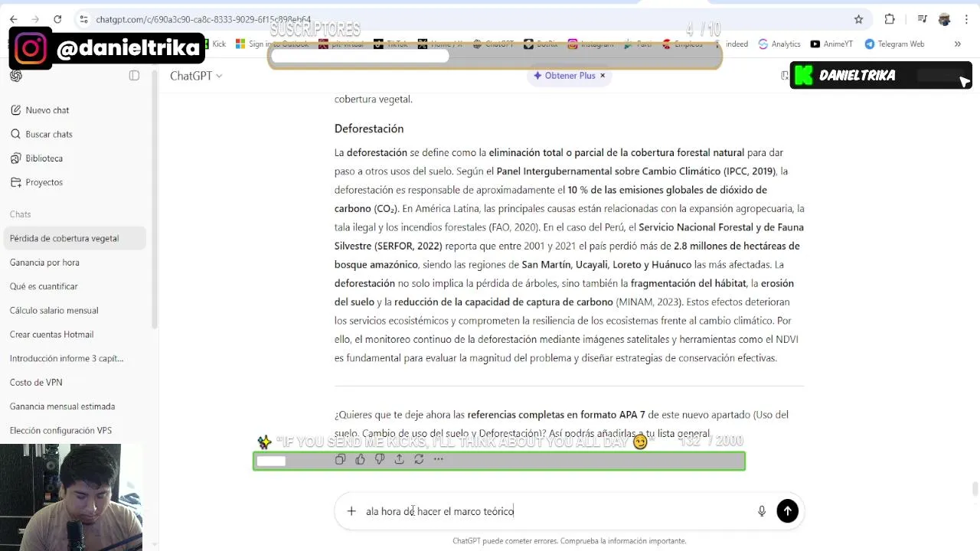Image resolution: width=980 pixels, height=551 pixels.
Task: Click the plus attach button in composer
Action: click(x=351, y=511)
